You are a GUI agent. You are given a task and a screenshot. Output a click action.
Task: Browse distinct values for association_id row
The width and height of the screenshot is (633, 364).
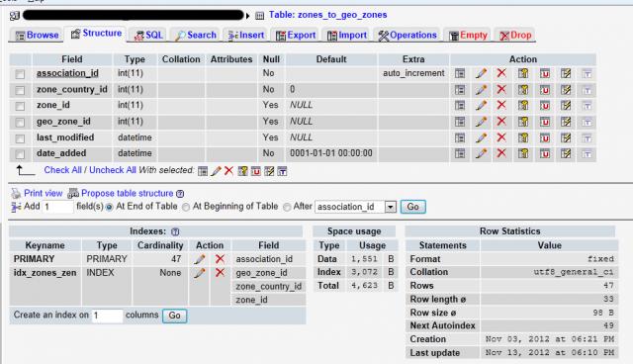tap(459, 73)
